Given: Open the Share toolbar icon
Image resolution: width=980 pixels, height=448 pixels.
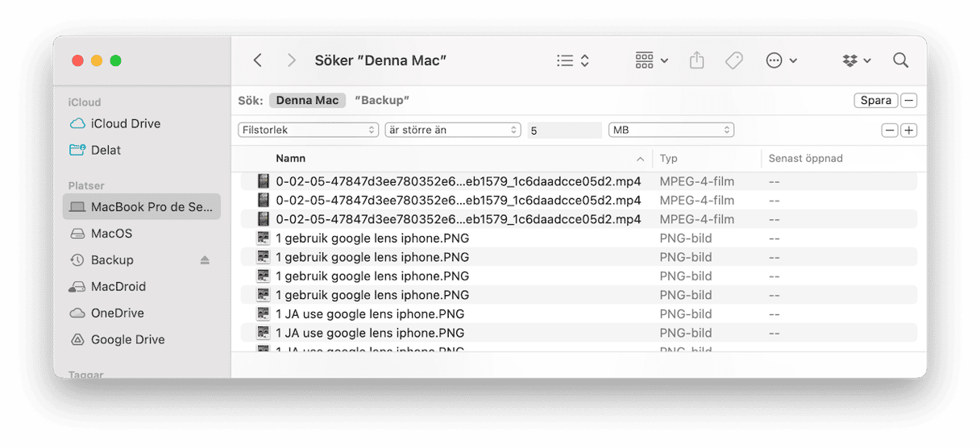Looking at the screenshot, I should pyautogui.click(x=697, y=60).
